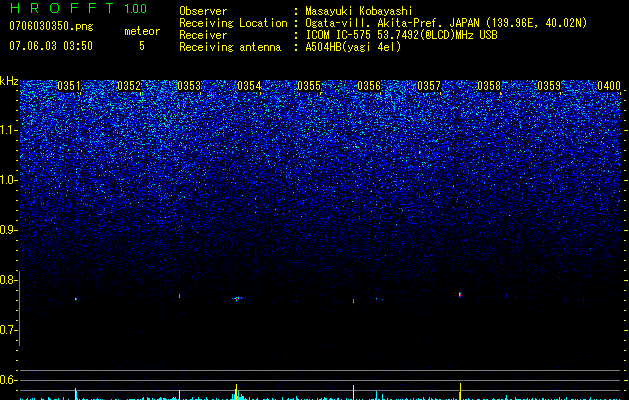Click the 0351 time marker
The height and width of the screenshot is (400, 629).
(x=69, y=86)
